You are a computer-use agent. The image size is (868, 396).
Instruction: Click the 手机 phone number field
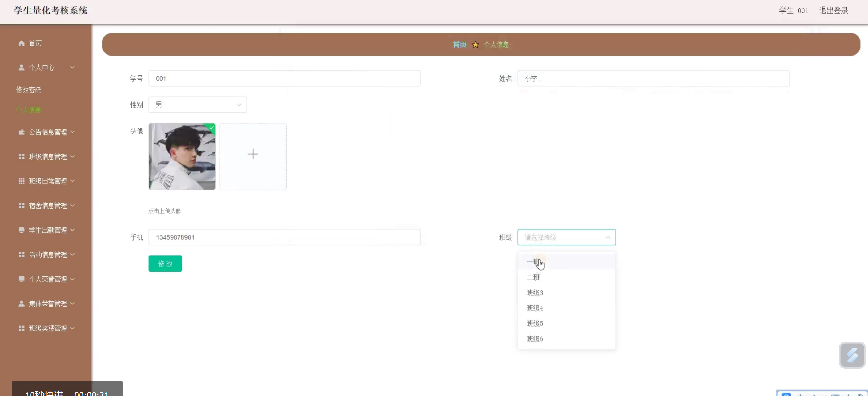285,237
